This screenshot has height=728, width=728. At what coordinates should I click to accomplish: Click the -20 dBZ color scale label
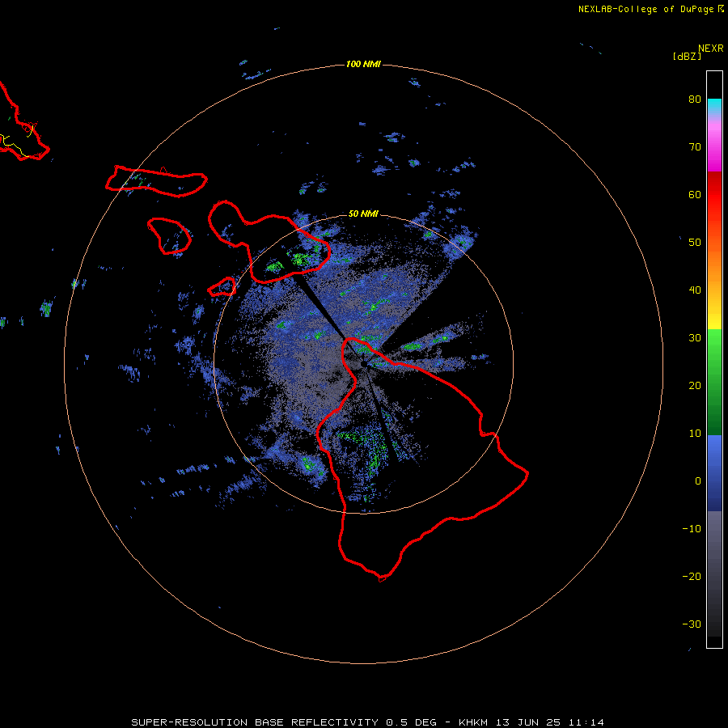pyautogui.click(x=692, y=577)
